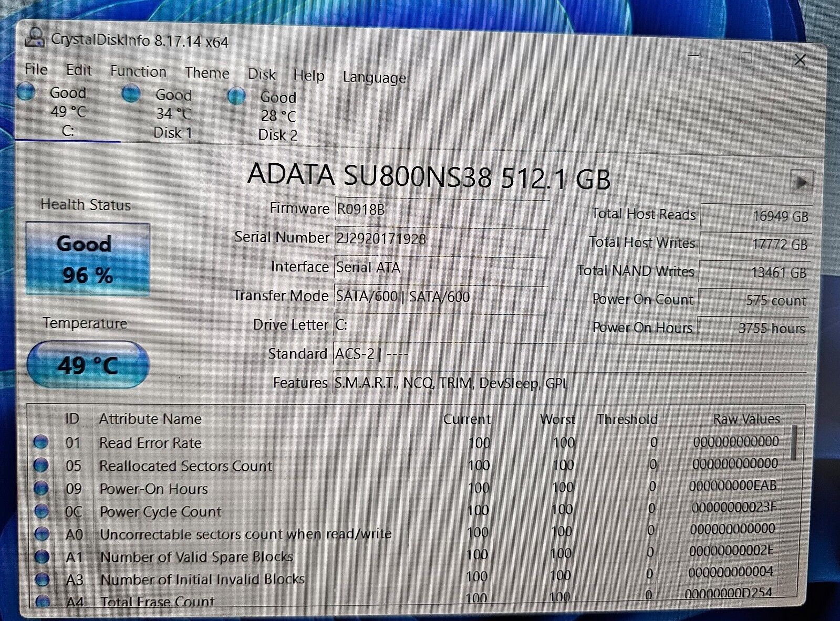
Task: Click the Worst column header
Action: pyautogui.click(x=557, y=419)
